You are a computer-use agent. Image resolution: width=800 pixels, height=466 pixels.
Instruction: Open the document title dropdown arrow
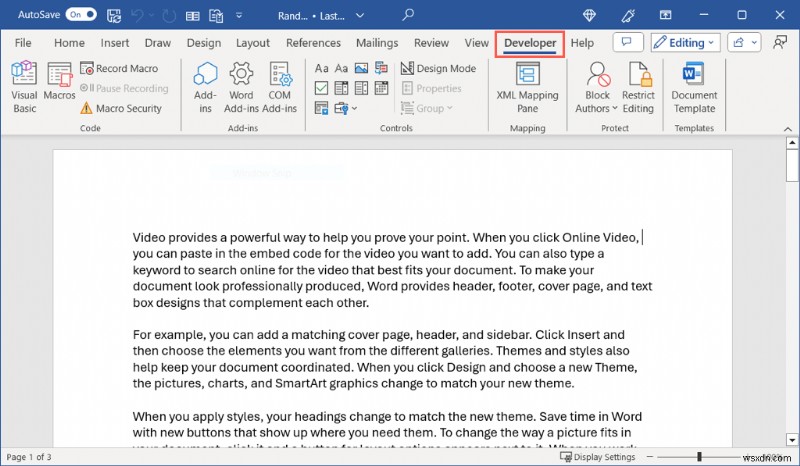(x=360, y=16)
